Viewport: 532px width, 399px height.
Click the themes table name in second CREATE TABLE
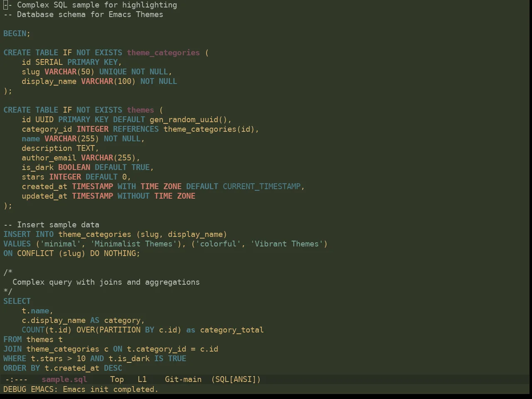140,110
